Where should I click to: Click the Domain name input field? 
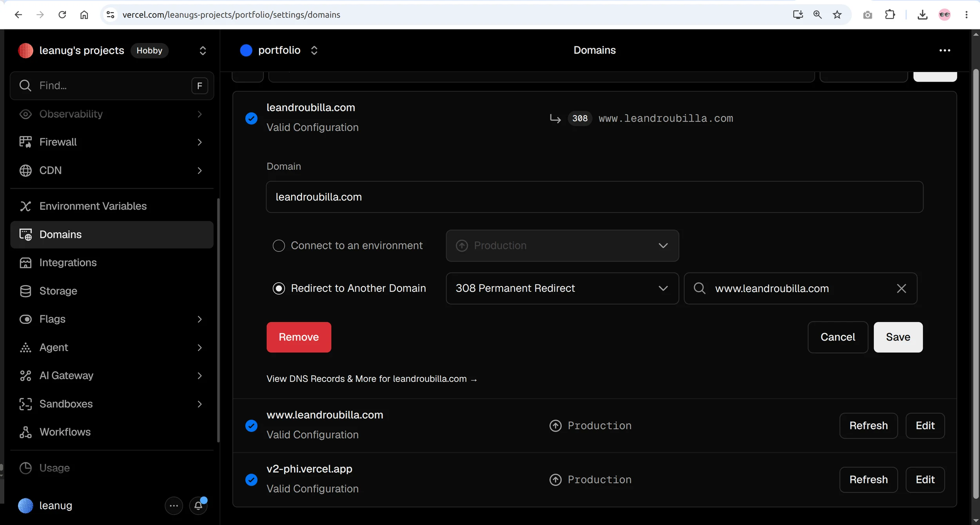tap(594, 197)
